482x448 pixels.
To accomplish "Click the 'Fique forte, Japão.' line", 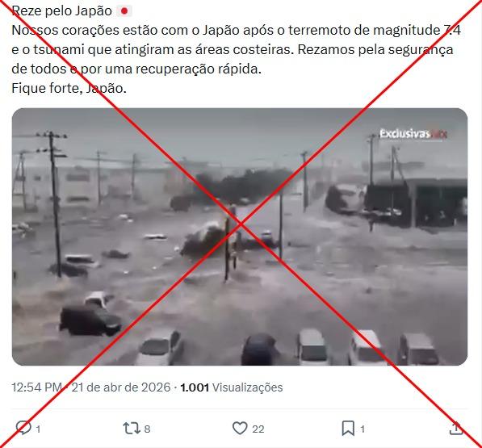I will (x=69, y=89).
